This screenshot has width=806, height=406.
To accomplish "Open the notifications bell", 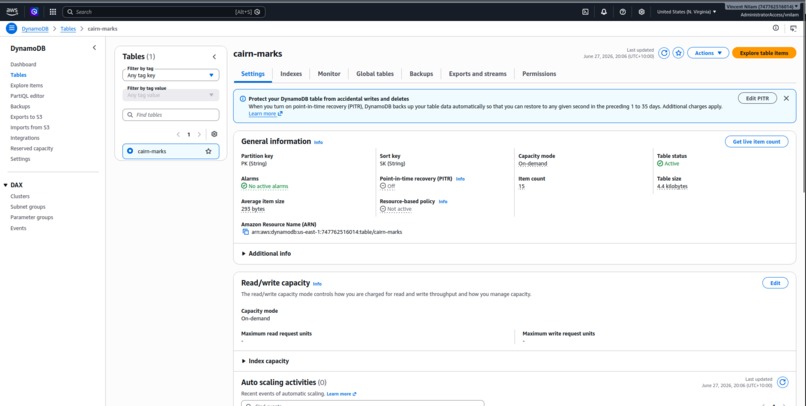I will [603, 12].
